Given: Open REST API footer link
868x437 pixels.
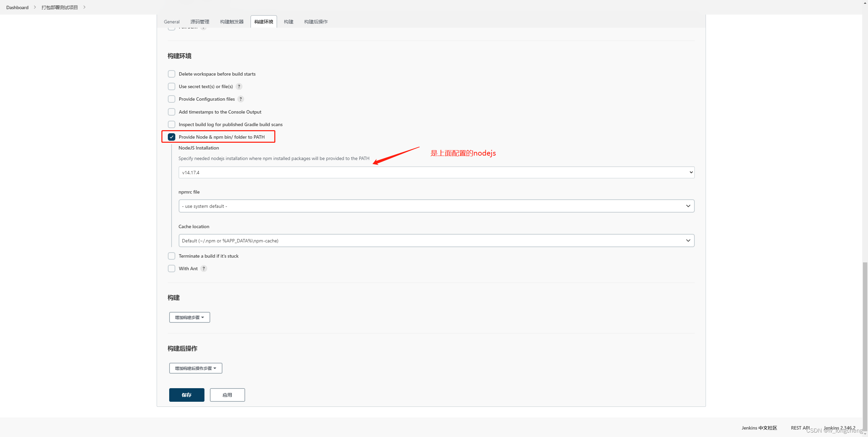Looking at the screenshot, I should click(x=801, y=428).
